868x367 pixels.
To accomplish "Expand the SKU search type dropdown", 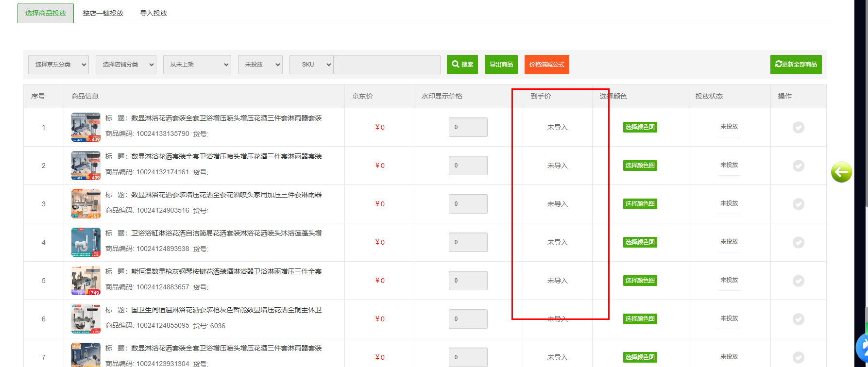I will (x=311, y=65).
